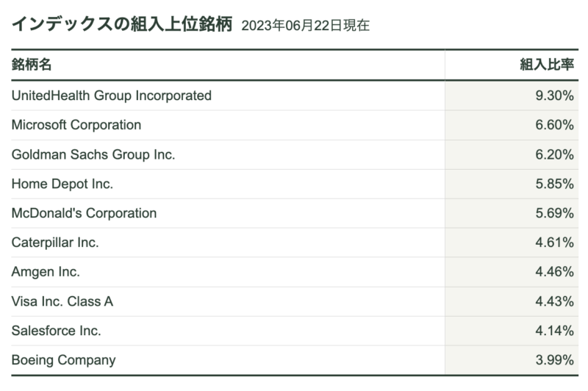Click on Salesforce Inc. row
Viewport: 588px width, 391px height.
click(57, 331)
